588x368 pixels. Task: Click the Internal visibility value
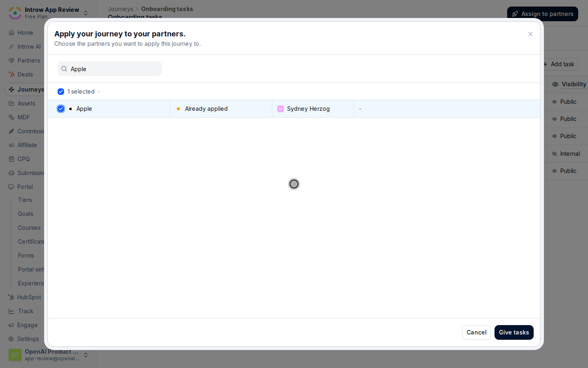point(570,154)
